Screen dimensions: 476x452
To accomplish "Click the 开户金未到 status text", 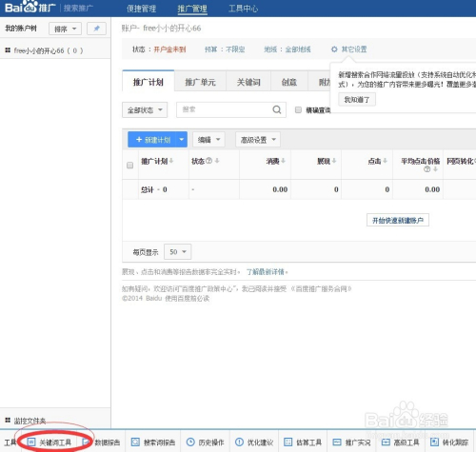I will tap(169, 49).
